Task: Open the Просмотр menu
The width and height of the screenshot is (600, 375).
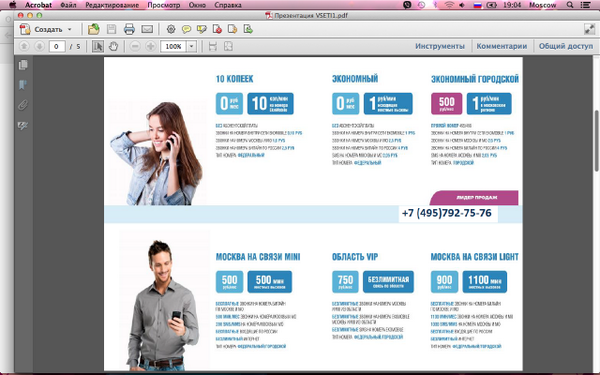Action: click(x=164, y=5)
